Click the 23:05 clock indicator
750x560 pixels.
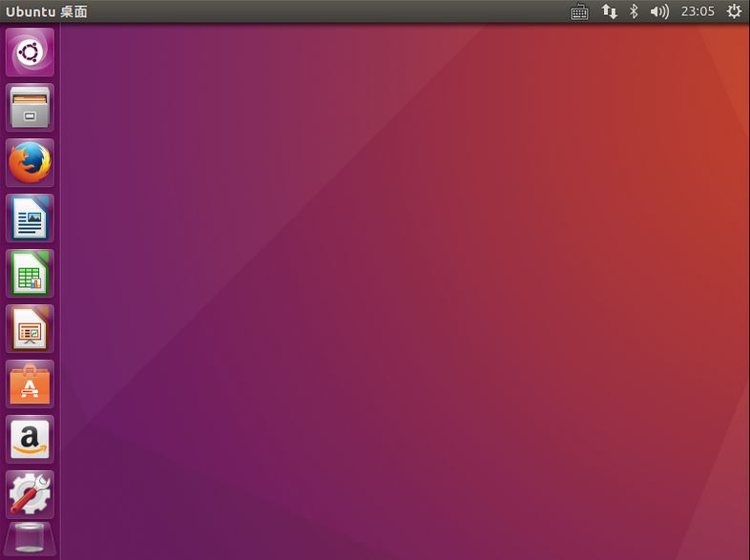click(698, 11)
